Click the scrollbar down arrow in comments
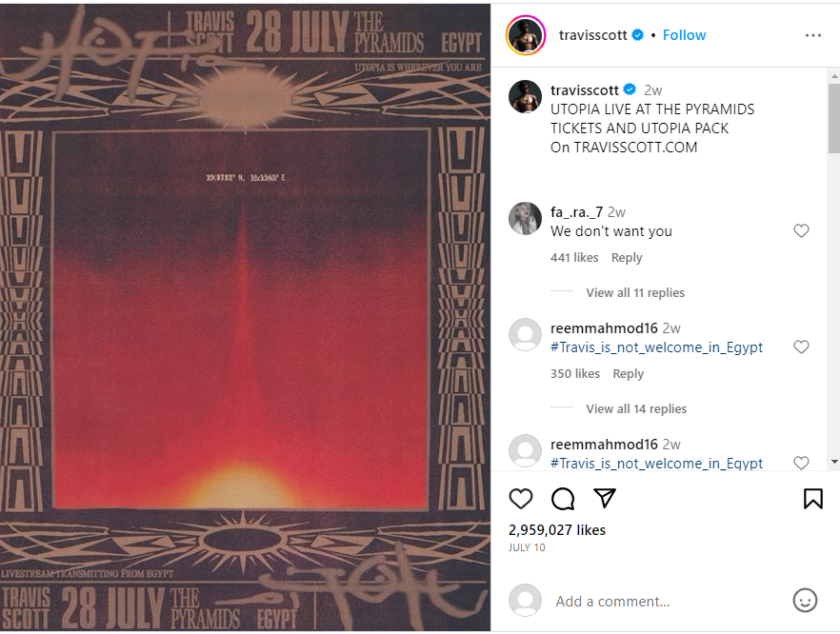 (834, 462)
